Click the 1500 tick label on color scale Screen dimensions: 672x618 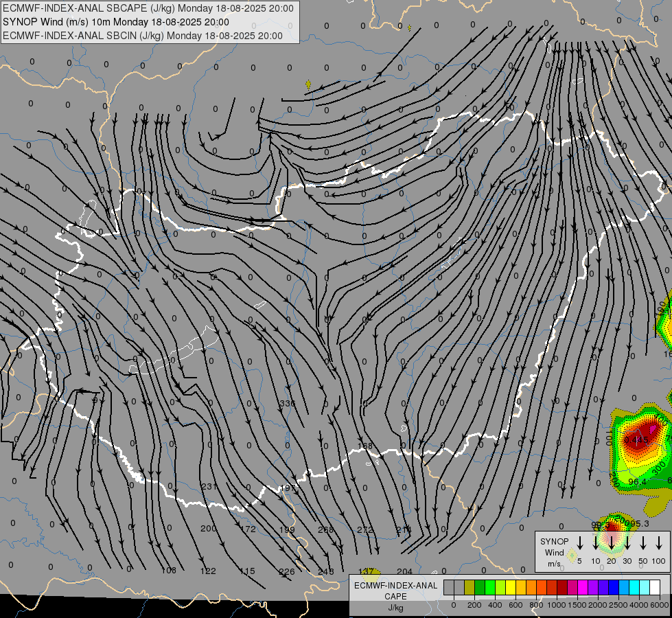click(x=577, y=605)
